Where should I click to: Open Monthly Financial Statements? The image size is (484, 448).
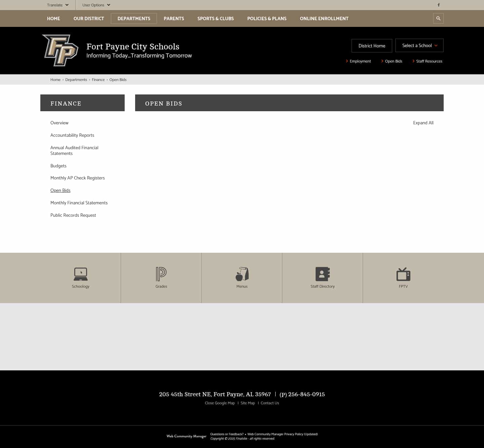(79, 203)
